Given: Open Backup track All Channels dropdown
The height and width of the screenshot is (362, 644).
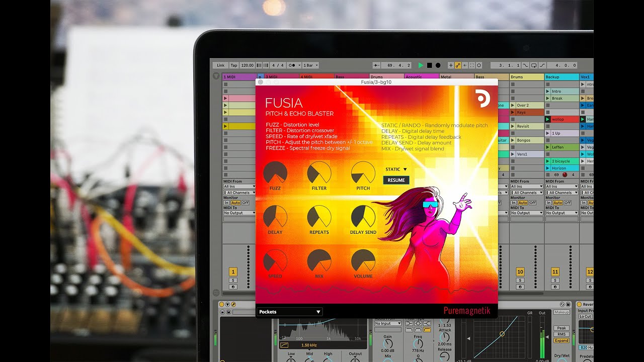Looking at the screenshot, I should click(562, 193).
